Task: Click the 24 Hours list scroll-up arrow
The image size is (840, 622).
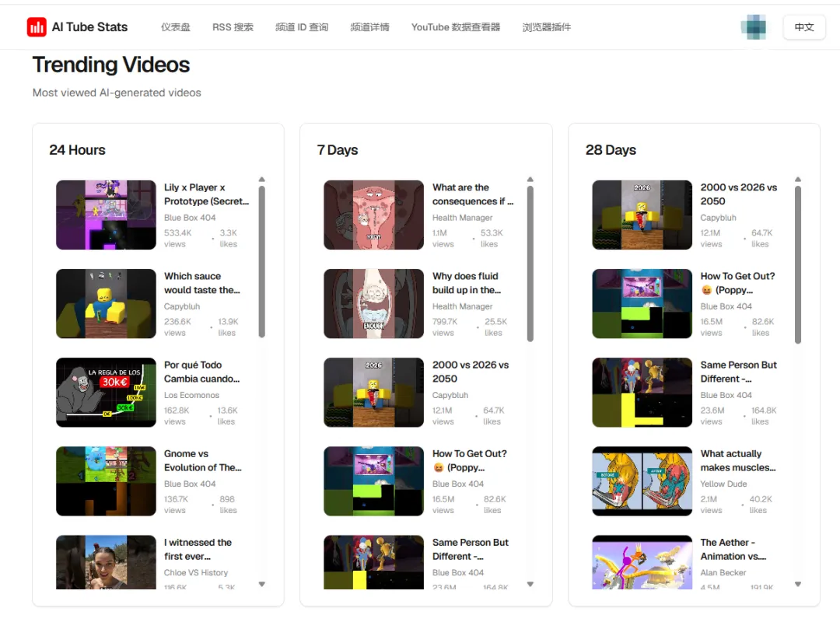Action: 262,180
